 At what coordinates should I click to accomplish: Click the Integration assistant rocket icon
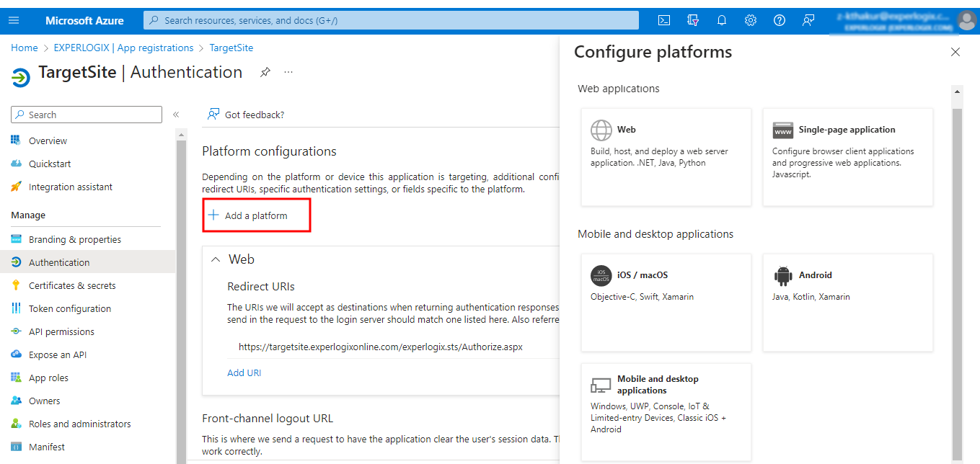coord(16,187)
